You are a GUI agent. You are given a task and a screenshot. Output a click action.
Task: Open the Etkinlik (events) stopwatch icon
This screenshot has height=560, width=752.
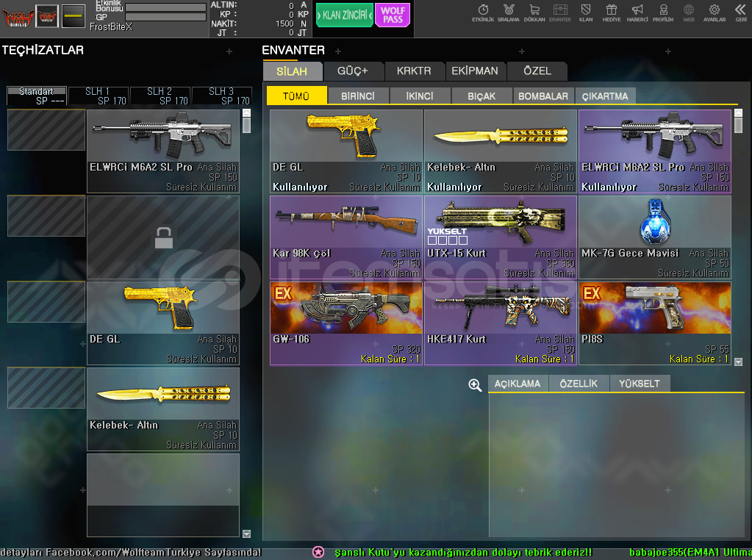tap(483, 12)
